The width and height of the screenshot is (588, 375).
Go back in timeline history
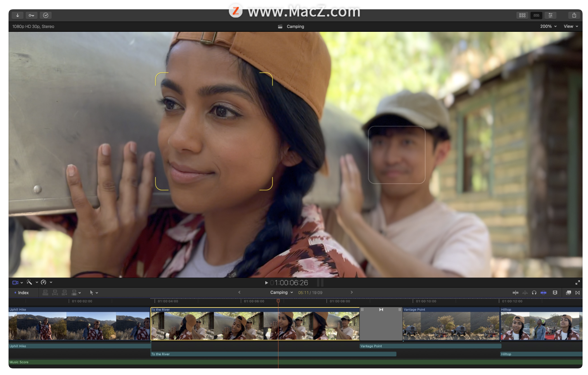point(239,292)
